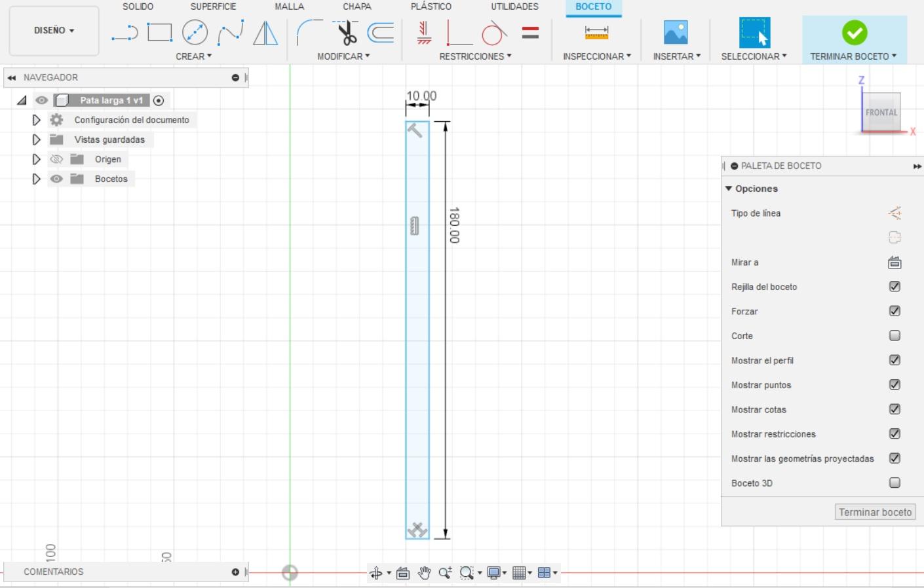Open the SELECCIONAR dropdown menu
Image resolution: width=924 pixels, height=588 pixels.
click(754, 56)
